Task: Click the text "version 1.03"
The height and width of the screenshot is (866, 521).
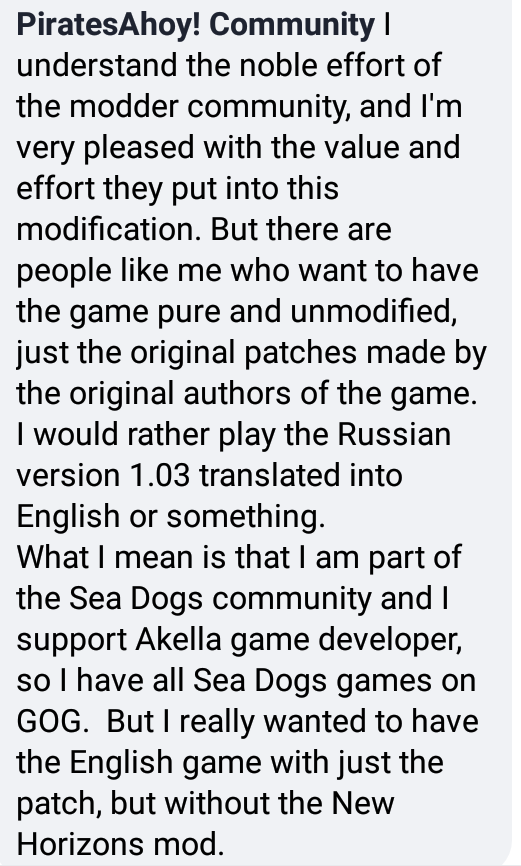Action: click(103, 476)
